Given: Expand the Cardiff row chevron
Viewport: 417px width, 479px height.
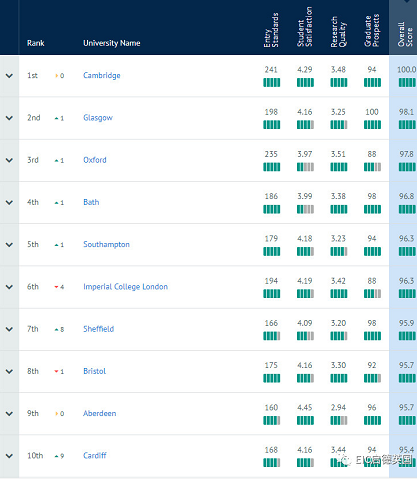Looking at the screenshot, I should coord(9,456).
